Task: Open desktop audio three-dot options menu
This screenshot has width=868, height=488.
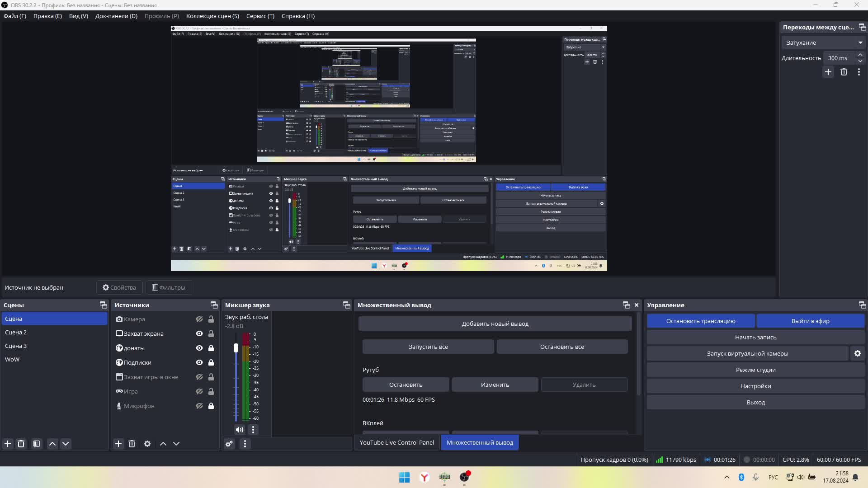Action: tap(253, 430)
